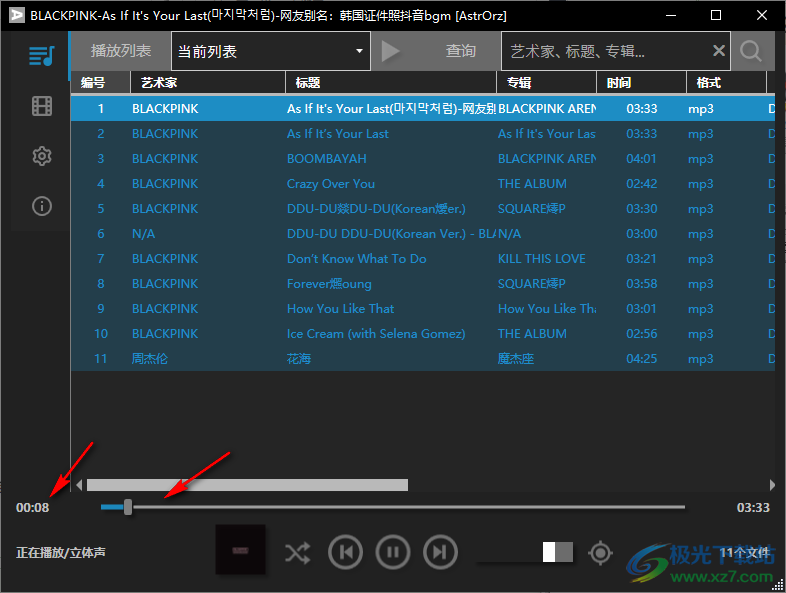Image resolution: width=786 pixels, height=593 pixels.
Task: Sort by the 专辑 column header
Action: pyautogui.click(x=546, y=83)
